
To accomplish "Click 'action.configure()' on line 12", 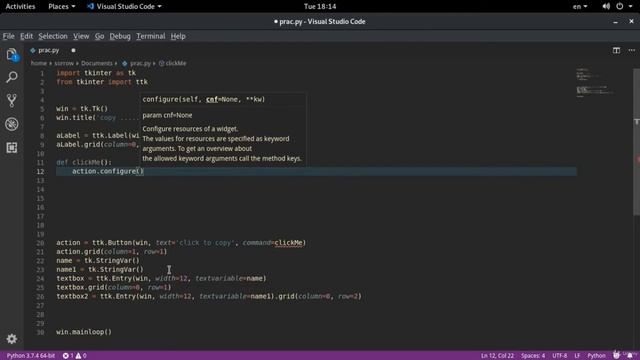I will tap(108, 171).
